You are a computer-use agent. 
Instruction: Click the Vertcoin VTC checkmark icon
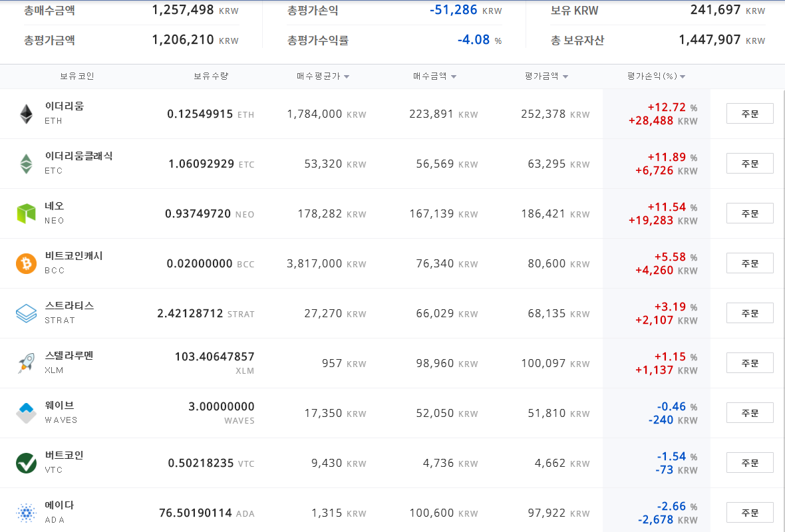click(26, 463)
